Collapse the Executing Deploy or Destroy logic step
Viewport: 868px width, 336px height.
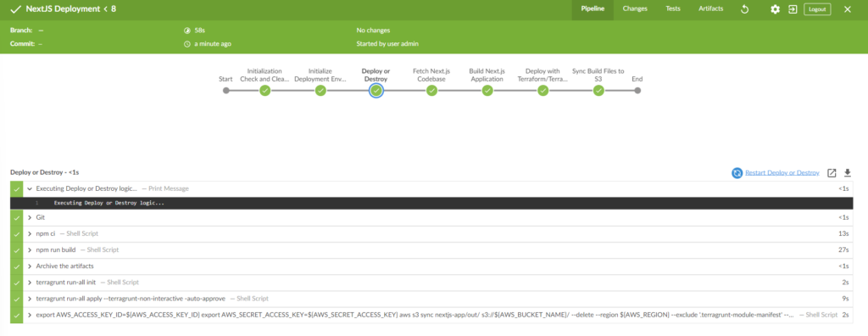pos(30,188)
